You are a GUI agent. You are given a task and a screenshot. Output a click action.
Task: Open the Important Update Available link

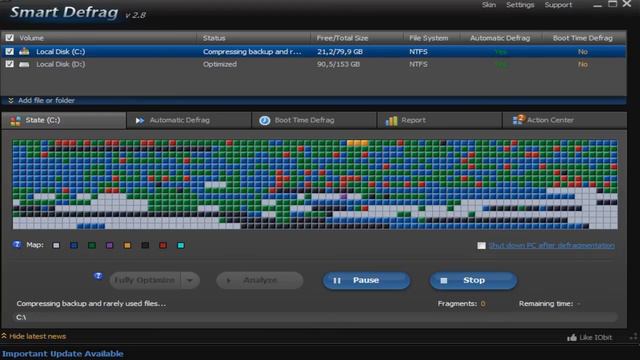coord(62,354)
